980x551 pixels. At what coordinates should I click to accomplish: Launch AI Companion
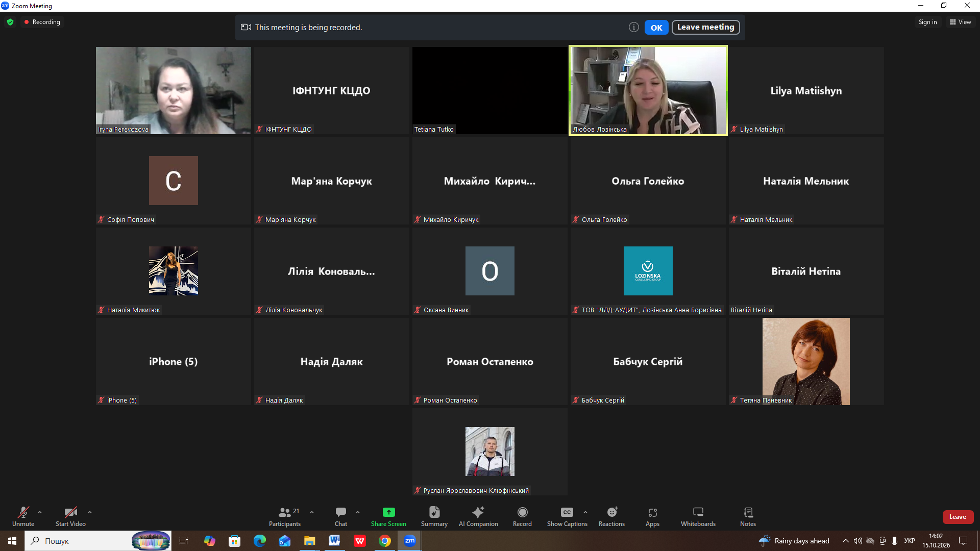pyautogui.click(x=478, y=516)
